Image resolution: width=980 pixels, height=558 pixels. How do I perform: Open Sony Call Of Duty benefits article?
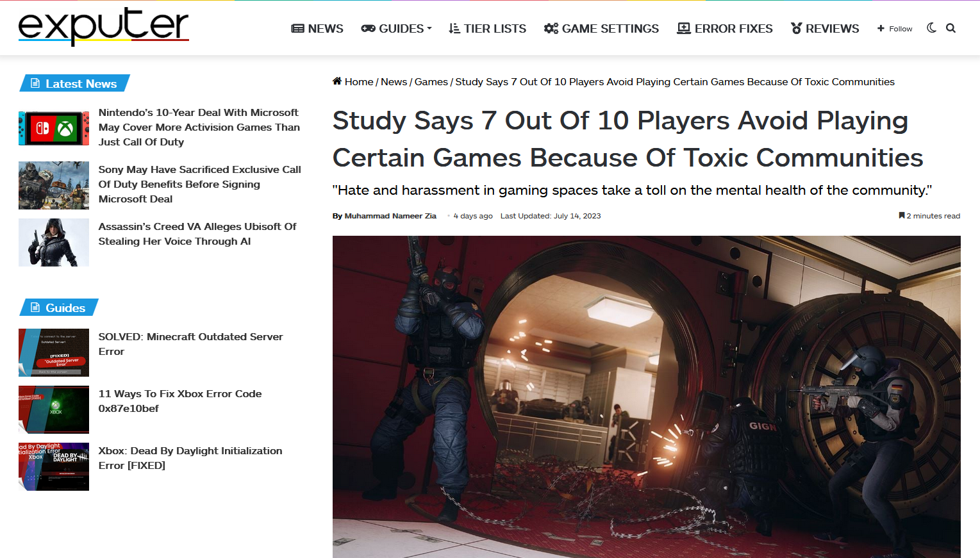point(199,184)
